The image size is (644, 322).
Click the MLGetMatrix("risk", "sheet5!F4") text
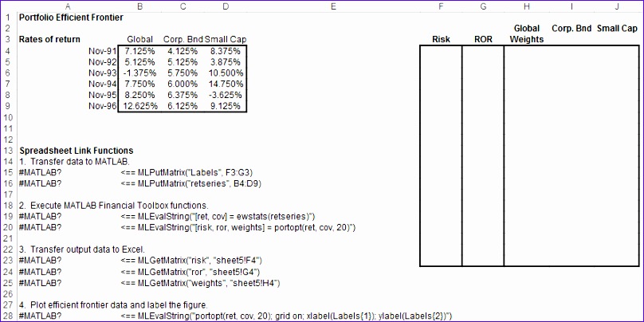199,261
